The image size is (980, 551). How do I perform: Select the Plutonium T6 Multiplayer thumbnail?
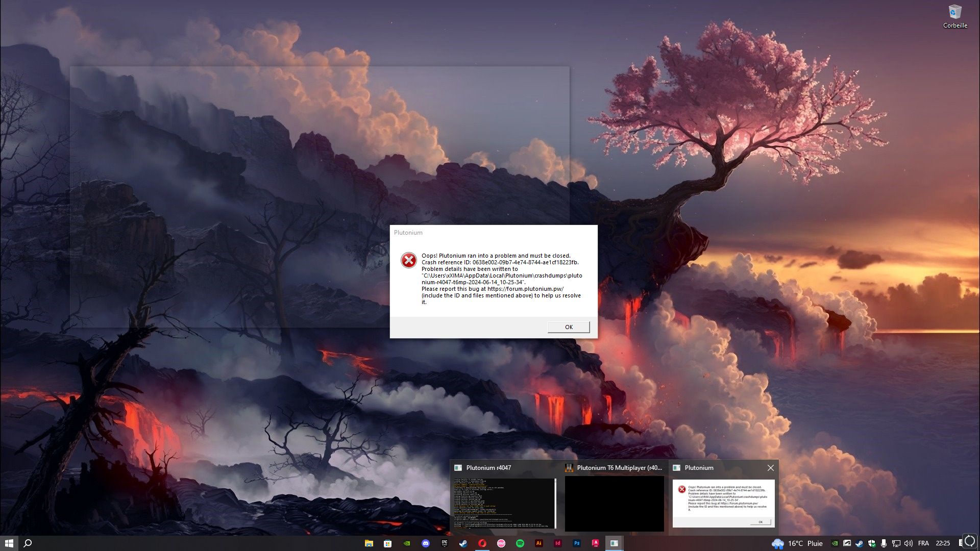(x=615, y=504)
